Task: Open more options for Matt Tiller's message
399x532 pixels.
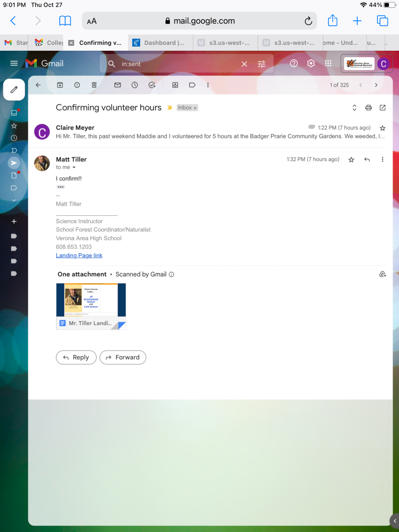Action: point(382,160)
